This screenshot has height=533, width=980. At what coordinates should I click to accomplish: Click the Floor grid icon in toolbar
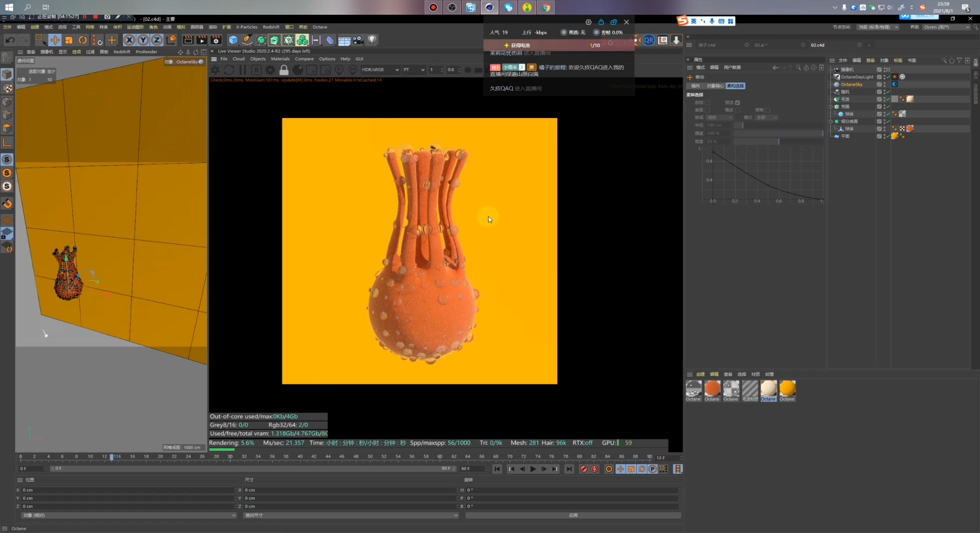click(x=344, y=40)
